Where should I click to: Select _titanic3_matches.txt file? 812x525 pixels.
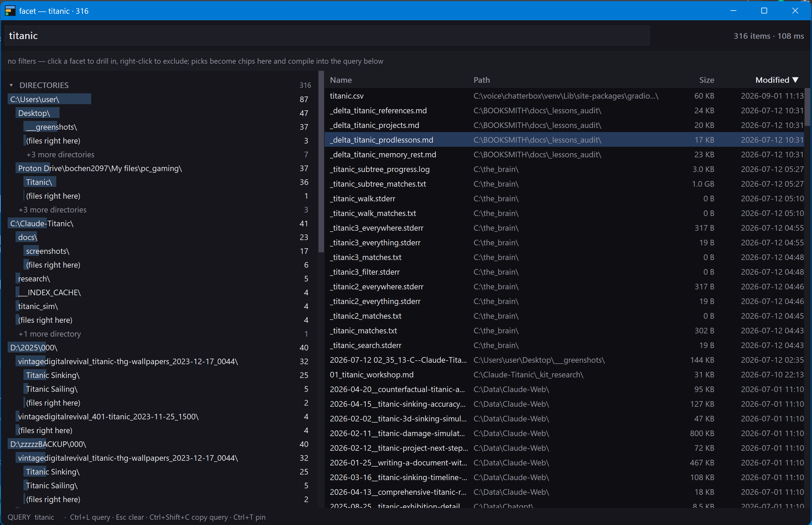tap(564, 257)
